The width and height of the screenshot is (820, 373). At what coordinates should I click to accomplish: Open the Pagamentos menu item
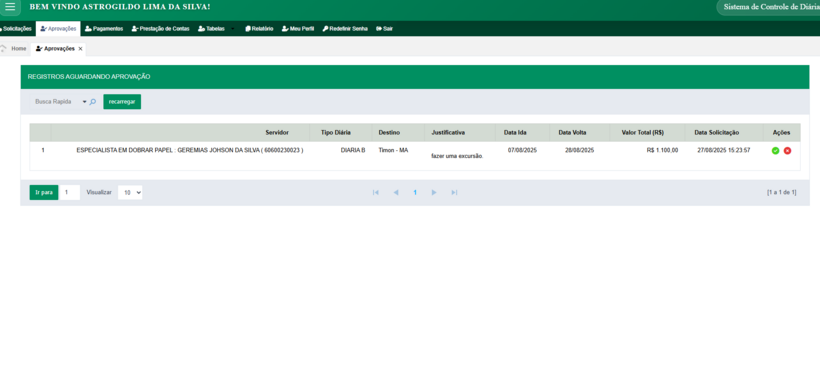point(104,29)
